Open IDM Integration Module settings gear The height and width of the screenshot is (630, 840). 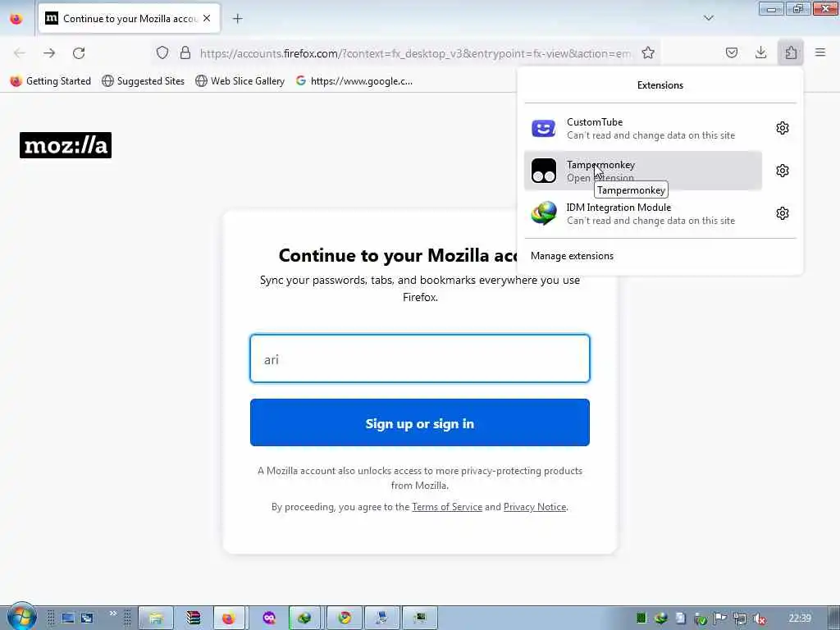coord(782,213)
